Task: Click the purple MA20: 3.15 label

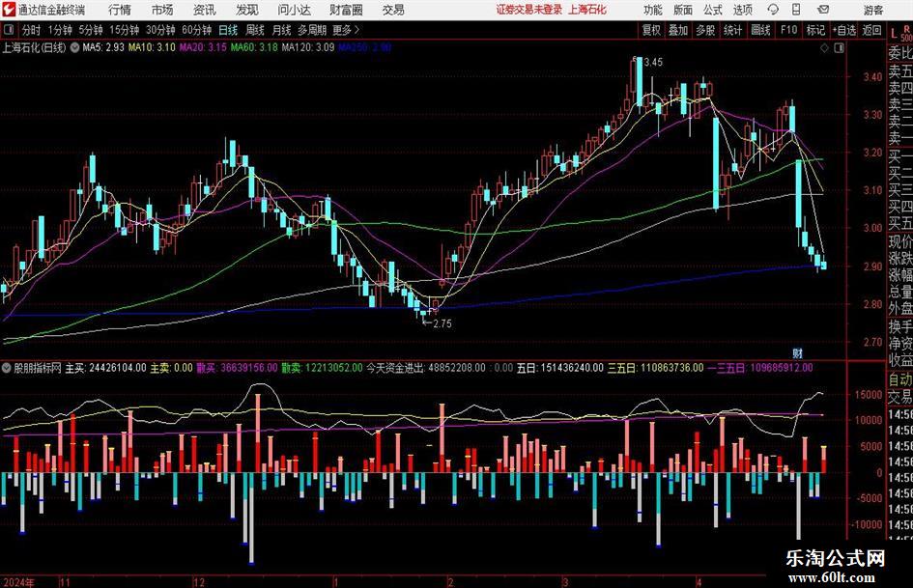Action: [202, 47]
